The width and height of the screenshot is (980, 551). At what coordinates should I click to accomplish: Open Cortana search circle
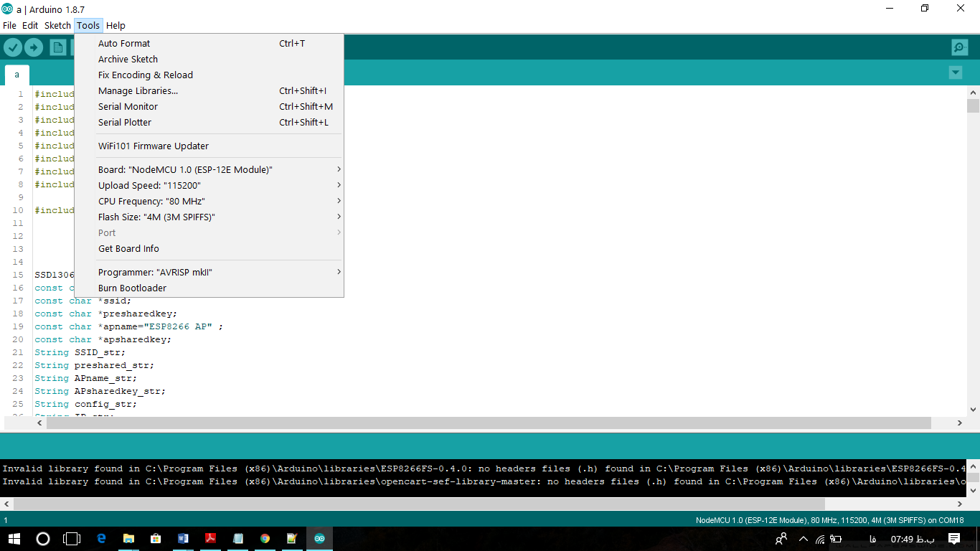click(x=43, y=538)
